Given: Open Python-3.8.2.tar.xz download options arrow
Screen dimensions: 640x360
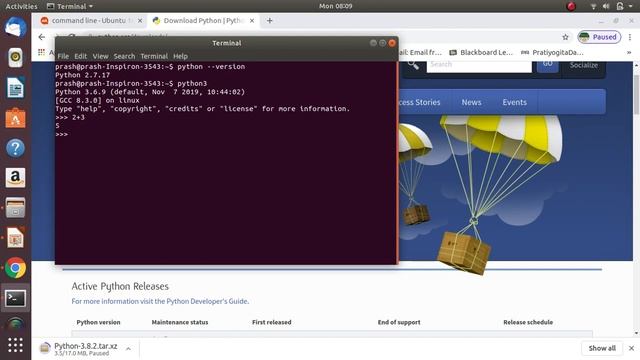Looking at the screenshot, I should point(128,349).
